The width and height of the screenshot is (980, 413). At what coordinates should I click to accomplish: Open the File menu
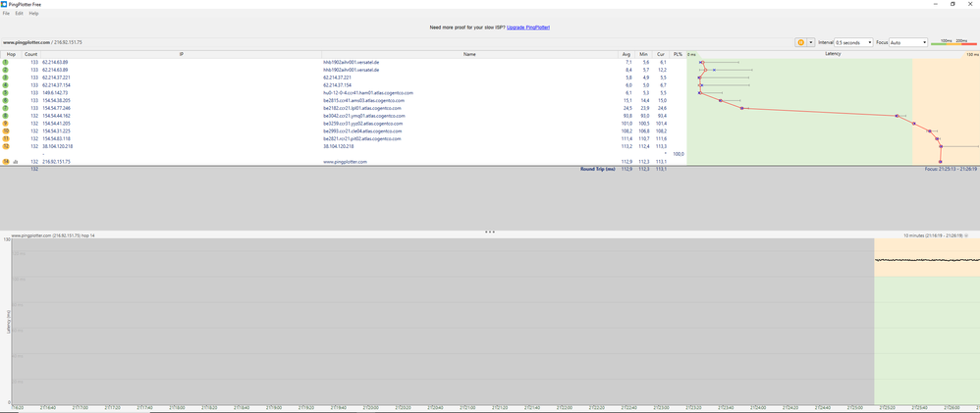[6, 13]
